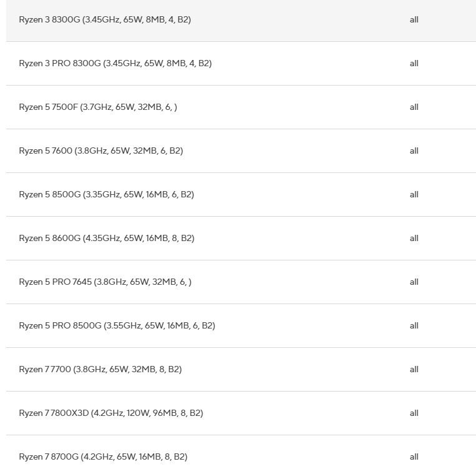Select "all" in Ryzen 5 PRO 7645 row

(x=414, y=282)
